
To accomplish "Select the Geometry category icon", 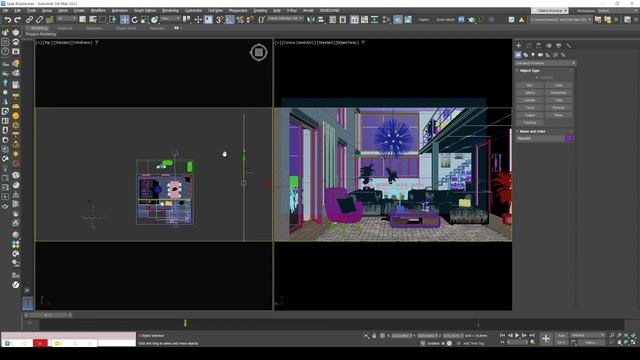I will 518,55.
